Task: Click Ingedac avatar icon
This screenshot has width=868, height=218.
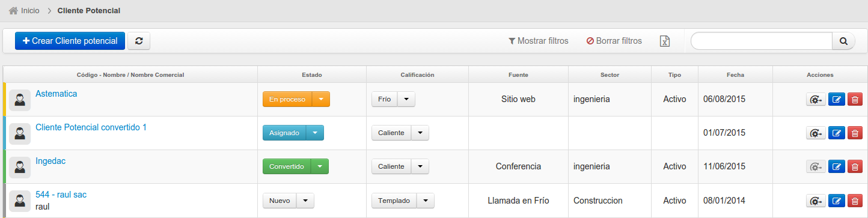Action: pyautogui.click(x=20, y=168)
